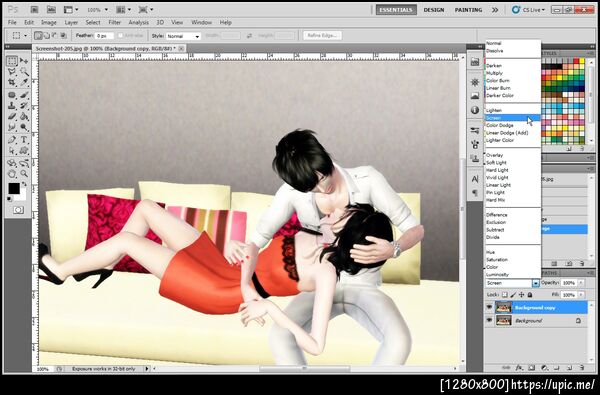Select the Horizontal Type tool
Screen dimensions: 600x395
click(24, 140)
